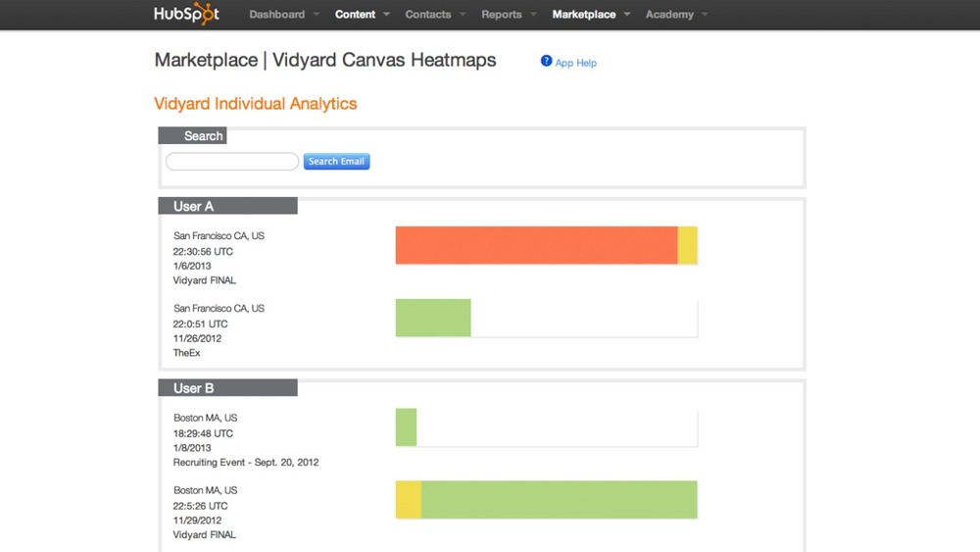Viewport: 980px width, 552px height.
Task: Click the '1/8/2013' date
Action: 192,448
